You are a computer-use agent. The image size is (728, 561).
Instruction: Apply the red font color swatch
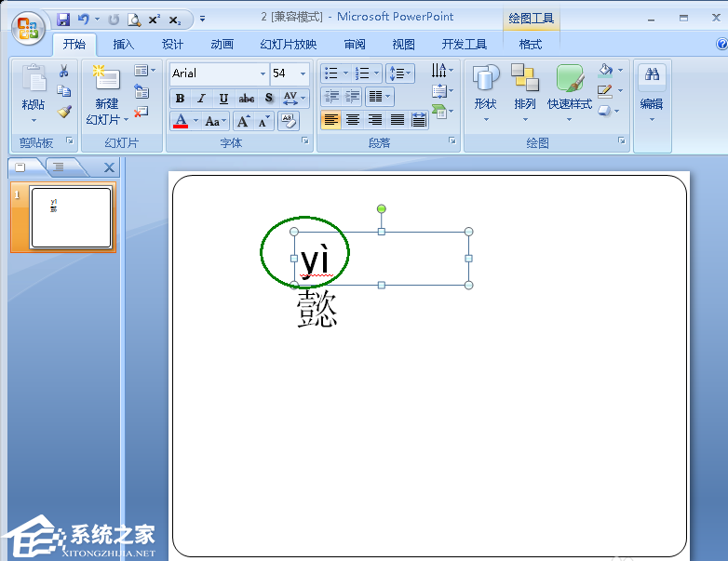[x=181, y=121]
